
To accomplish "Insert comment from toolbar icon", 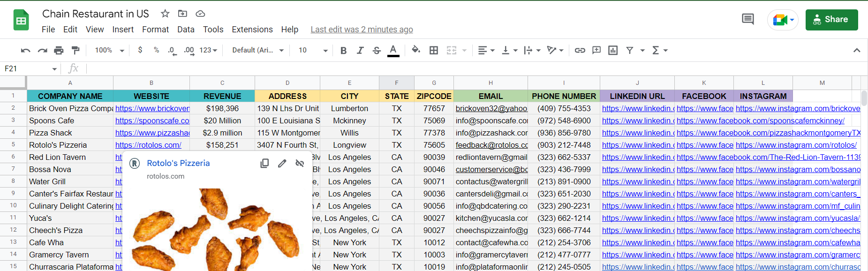I will pos(596,50).
